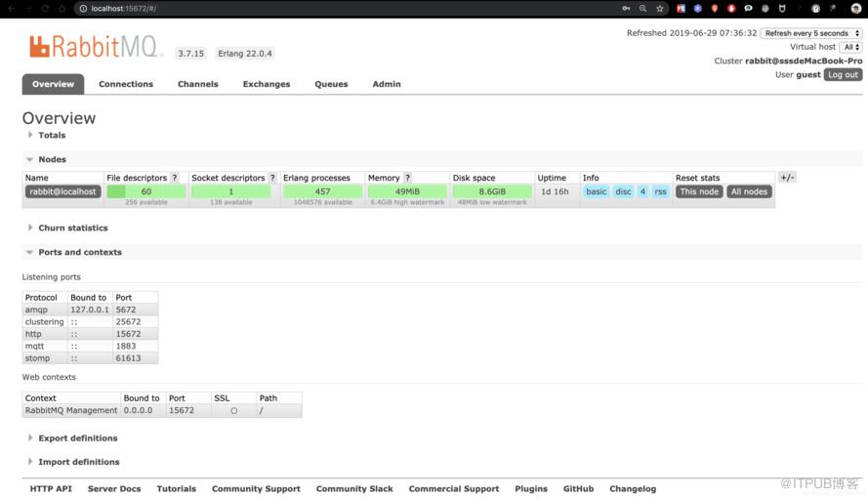Image resolution: width=868 pixels, height=498 pixels.
Task: Open the GitHub footer link
Action: point(578,489)
